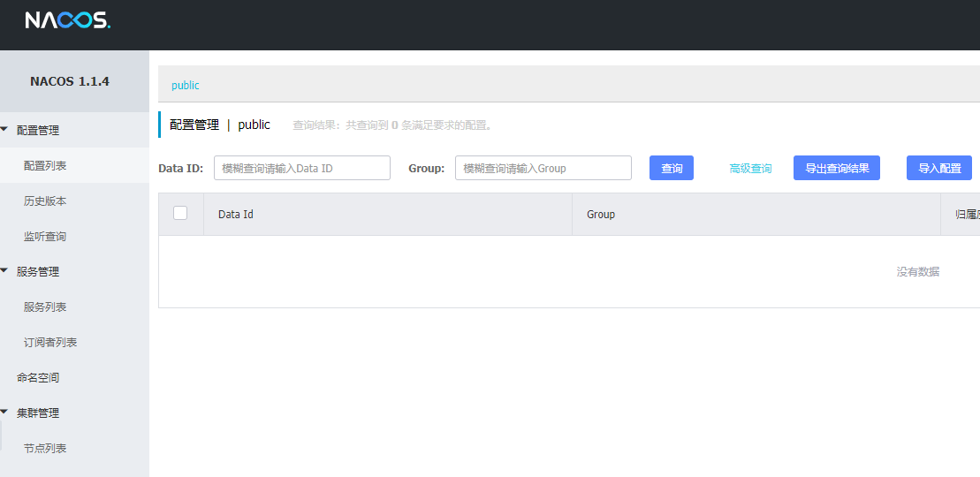Click the 导出查询结果 button
The image size is (980, 477).
point(836,168)
